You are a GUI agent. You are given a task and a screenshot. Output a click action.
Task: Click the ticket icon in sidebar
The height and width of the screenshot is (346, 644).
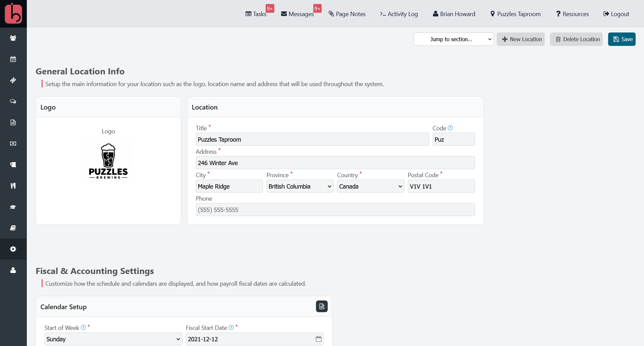[x=13, y=80]
